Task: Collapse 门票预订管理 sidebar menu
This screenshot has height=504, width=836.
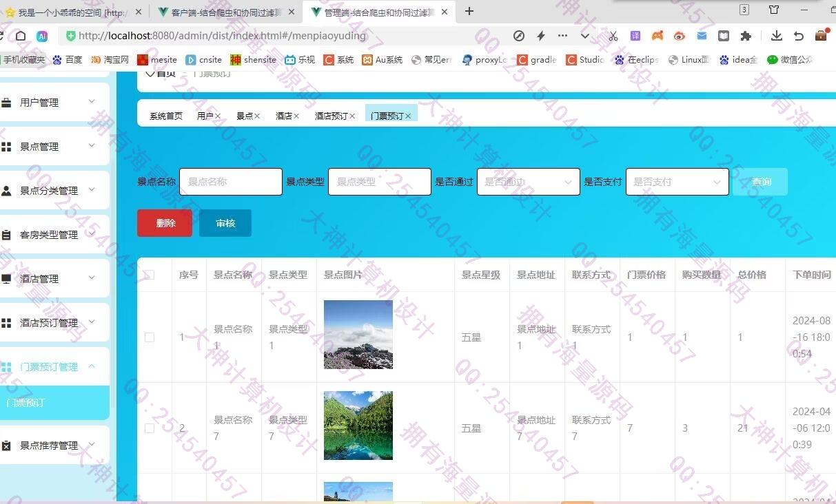Action: tap(54, 366)
